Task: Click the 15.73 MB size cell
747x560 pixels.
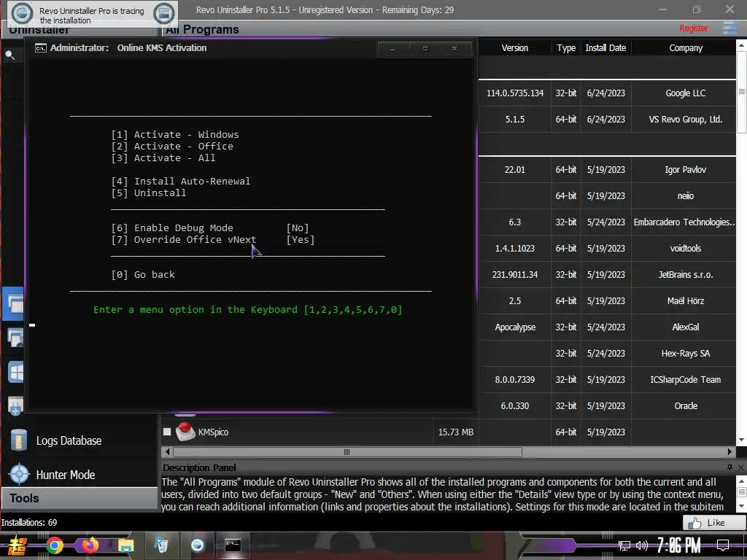Action: [455, 432]
